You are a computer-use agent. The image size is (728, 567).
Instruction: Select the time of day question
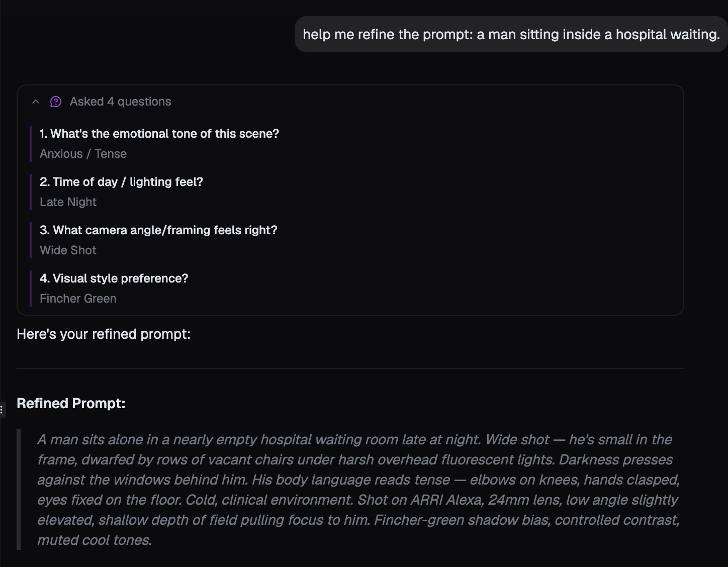click(x=121, y=182)
